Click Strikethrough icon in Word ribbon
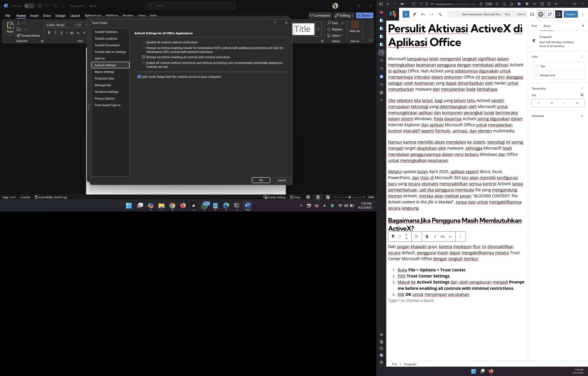The height and width of the screenshot is (376, 588). point(72,33)
